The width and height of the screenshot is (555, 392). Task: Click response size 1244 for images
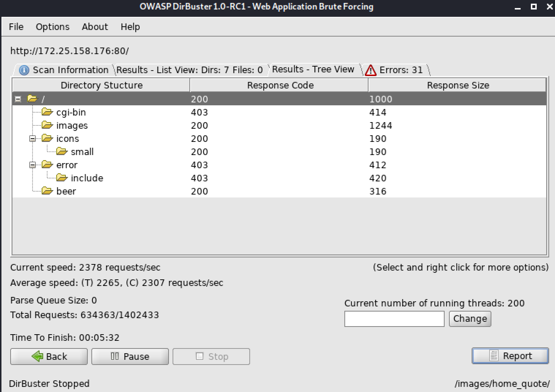click(381, 125)
